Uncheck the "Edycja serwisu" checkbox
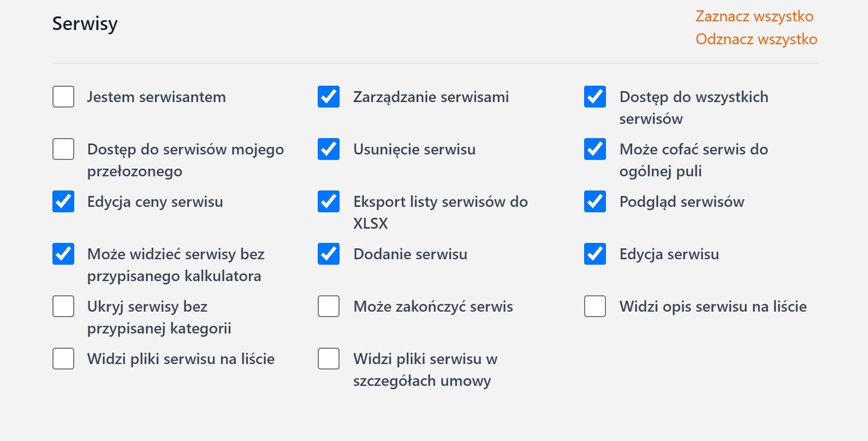This screenshot has height=441, width=868. coord(595,254)
